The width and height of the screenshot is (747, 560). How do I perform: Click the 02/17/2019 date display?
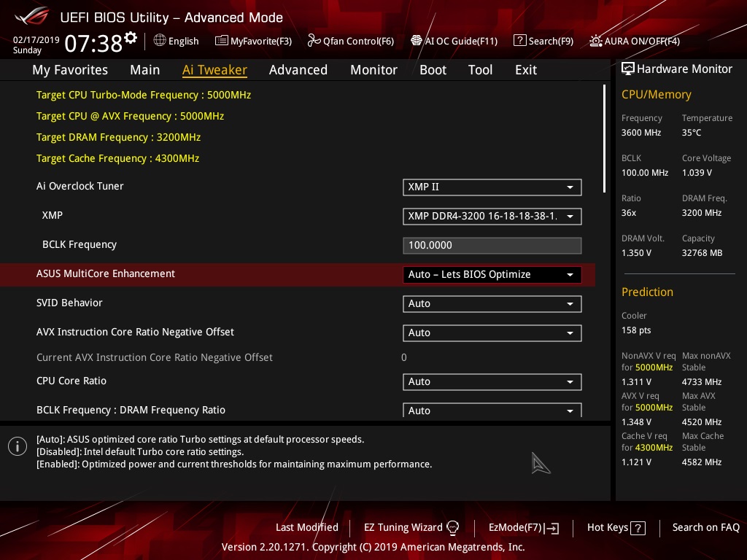tap(36, 40)
